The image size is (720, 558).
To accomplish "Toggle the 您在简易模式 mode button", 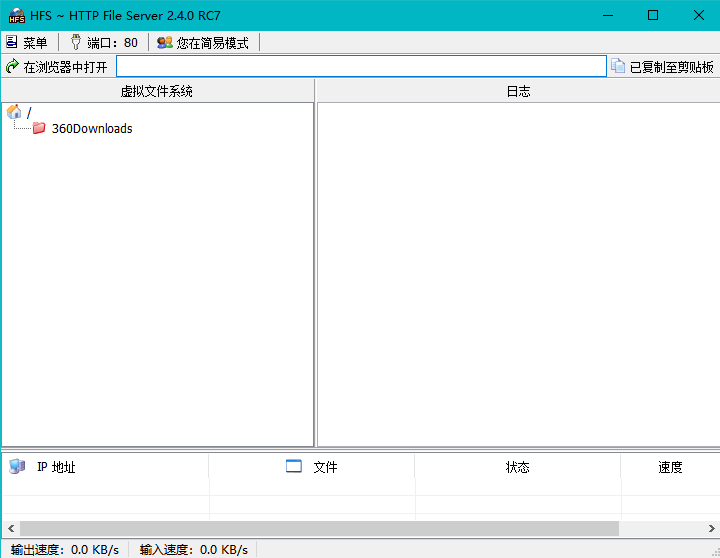I will (203, 43).
